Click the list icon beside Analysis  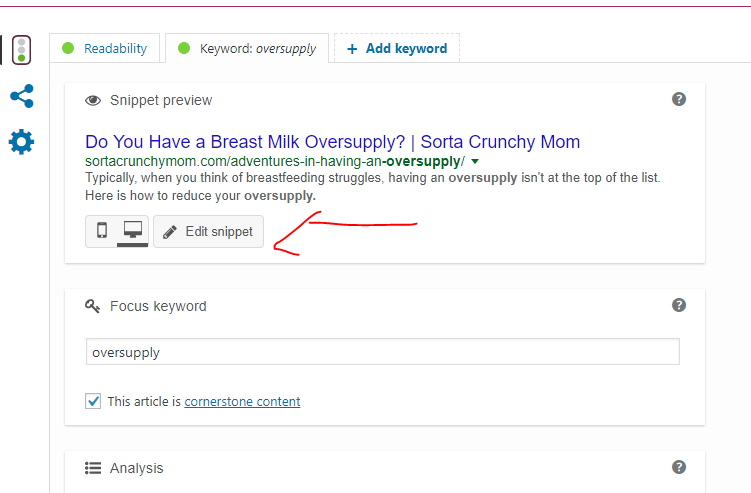pyautogui.click(x=93, y=468)
